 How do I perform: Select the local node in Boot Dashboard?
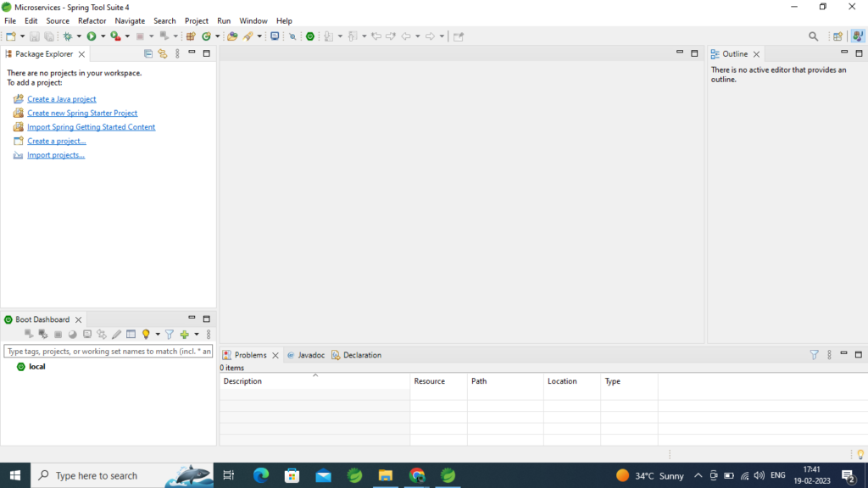(x=36, y=366)
